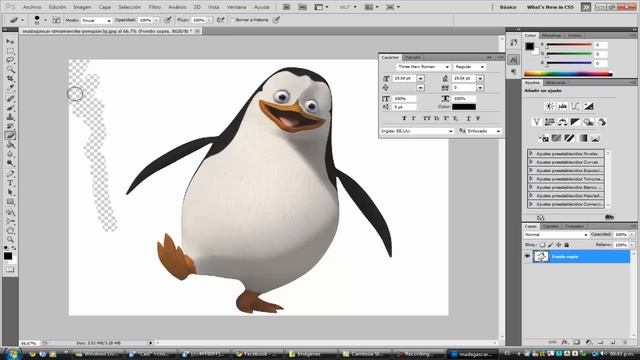Enable airbrush mode next to Flujo
Viewport: 640px width, 360px height.
tap(221, 20)
